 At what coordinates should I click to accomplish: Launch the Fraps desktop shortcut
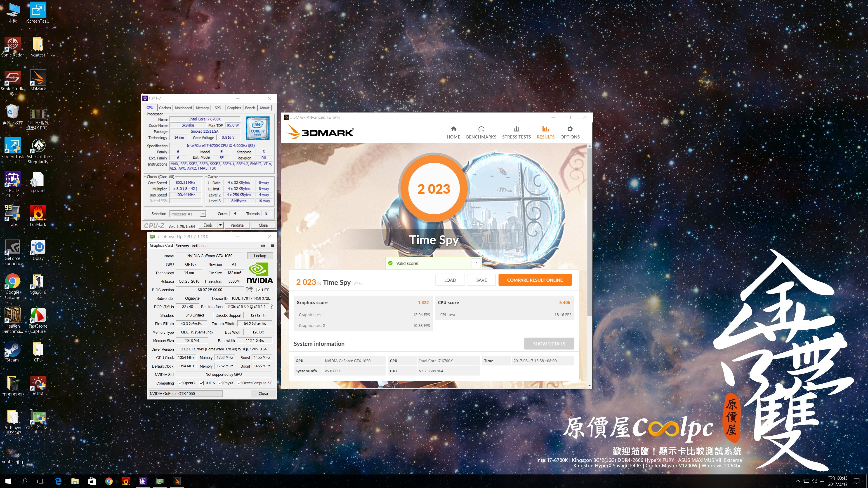click(x=12, y=216)
